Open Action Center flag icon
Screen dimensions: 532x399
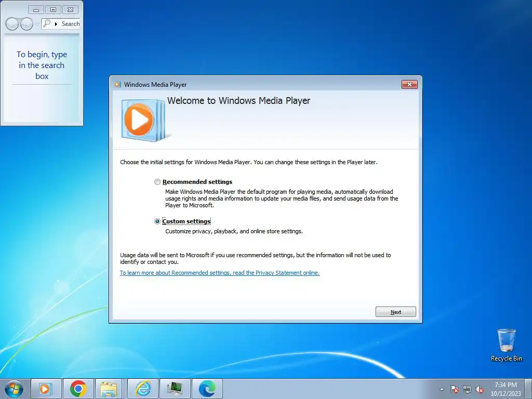455,389
